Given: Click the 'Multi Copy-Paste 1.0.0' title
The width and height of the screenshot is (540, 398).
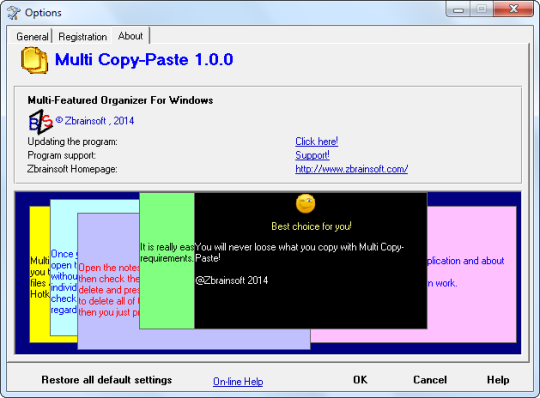Looking at the screenshot, I should pos(144,60).
